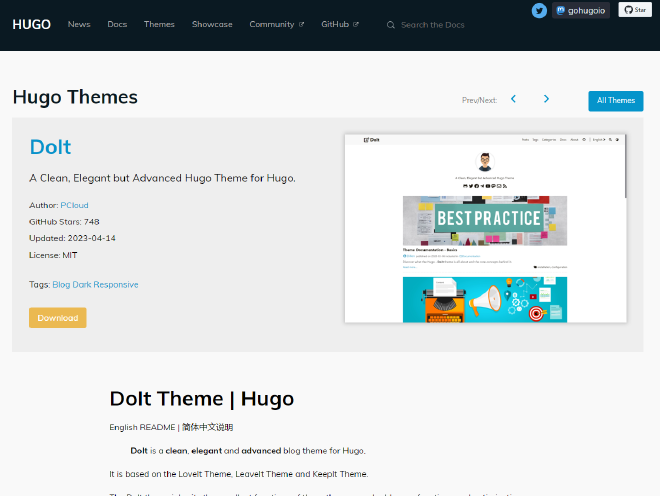Click the Best Practice banner image
Image resolution: width=660 pixels, height=496 pixels.
(x=485, y=221)
